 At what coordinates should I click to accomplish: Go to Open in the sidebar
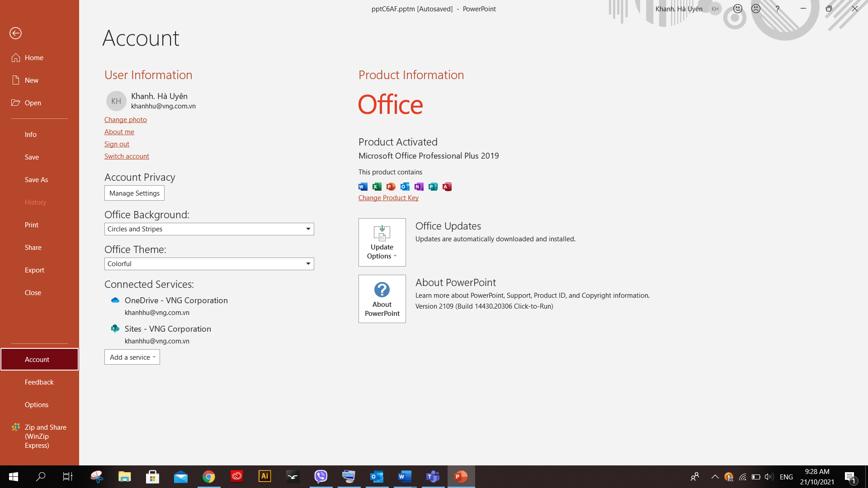(x=39, y=103)
